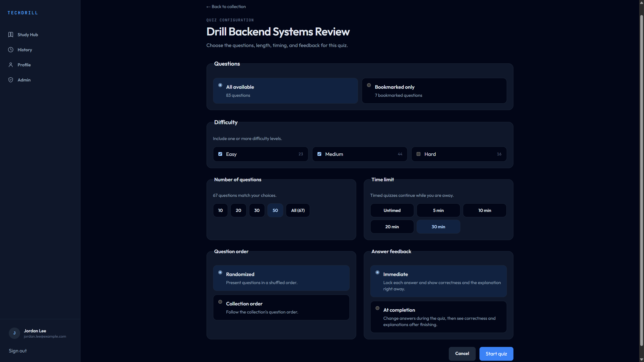Click the TECHDRILL logo
Screen dimensions: 644x362
tap(23, 13)
